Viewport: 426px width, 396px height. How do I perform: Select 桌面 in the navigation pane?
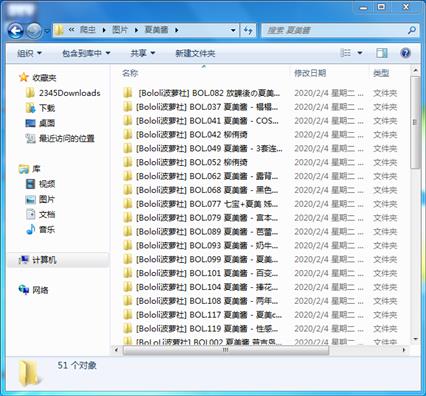tap(41, 123)
